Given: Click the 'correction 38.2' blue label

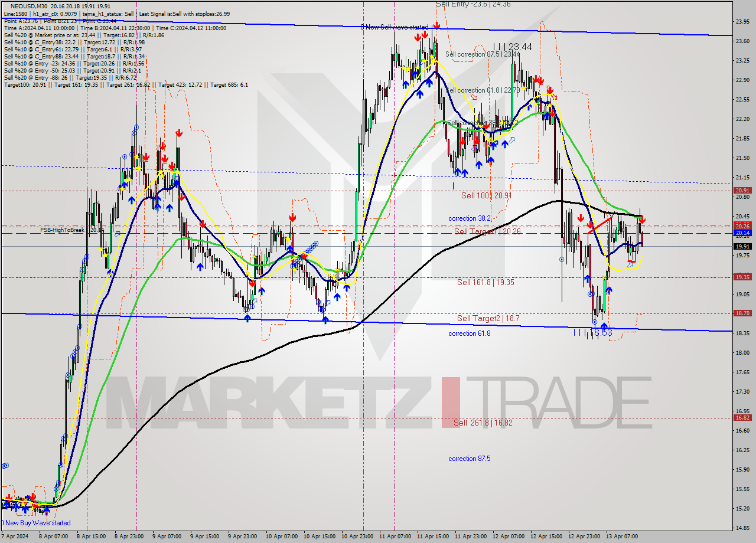Looking at the screenshot, I should coord(470,218).
